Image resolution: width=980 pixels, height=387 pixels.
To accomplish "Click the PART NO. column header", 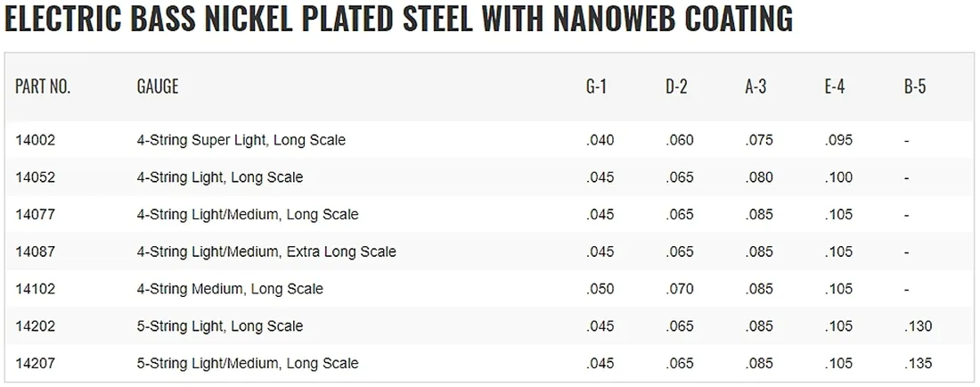I will pos(43,86).
